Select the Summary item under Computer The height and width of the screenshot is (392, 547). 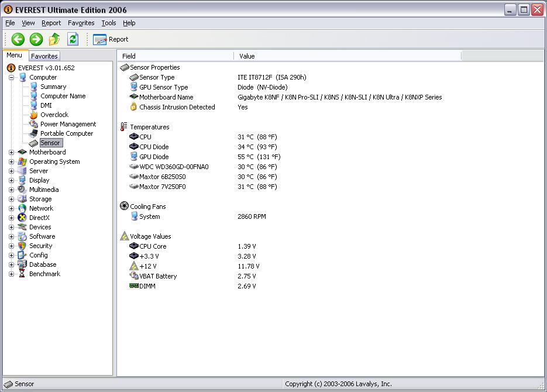tap(53, 87)
